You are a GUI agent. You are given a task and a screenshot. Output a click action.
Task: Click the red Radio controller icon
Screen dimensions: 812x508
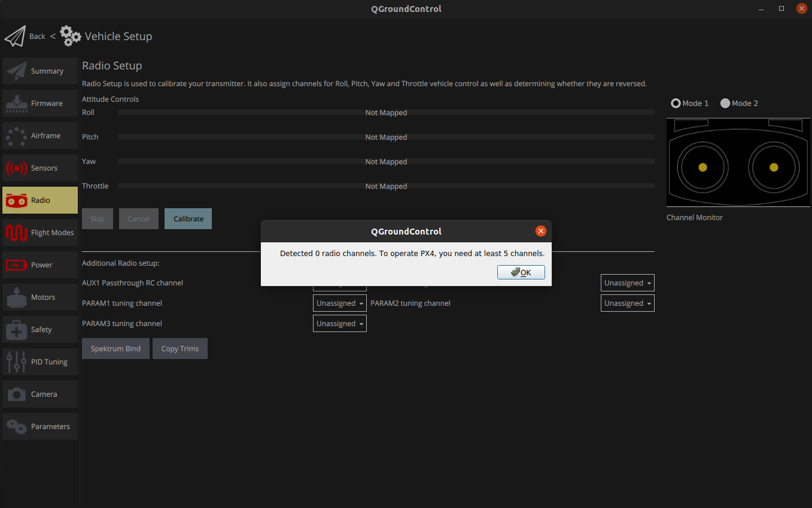tap(16, 200)
